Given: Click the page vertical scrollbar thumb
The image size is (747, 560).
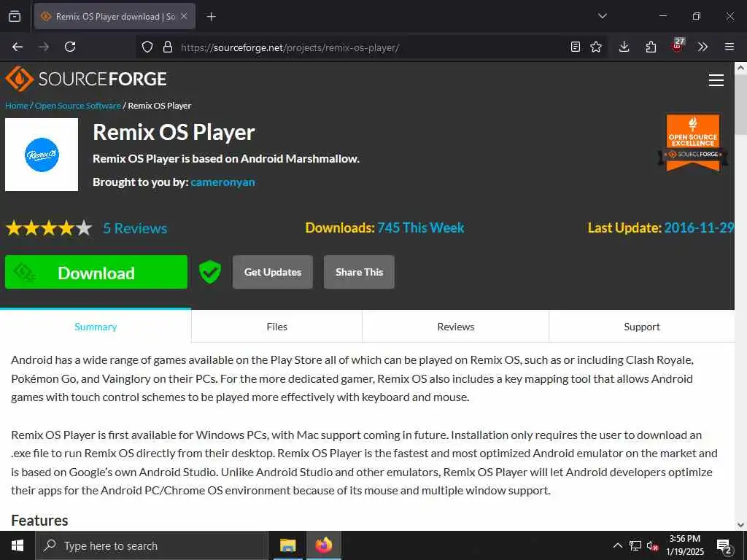Looking at the screenshot, I should 741,105.
